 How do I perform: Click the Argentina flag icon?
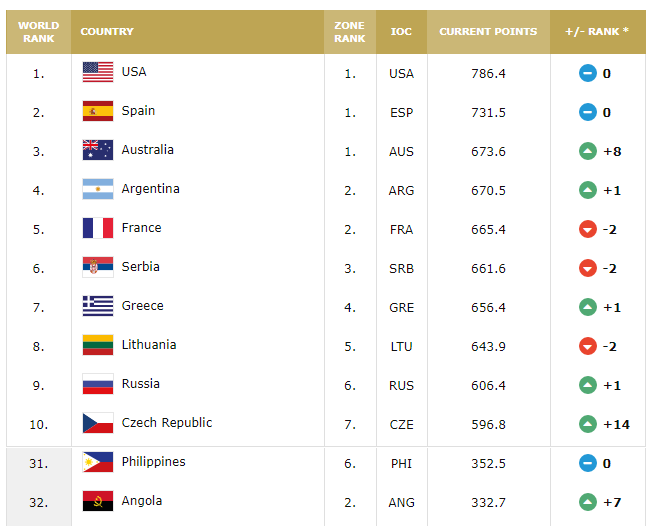click(98, 189)
